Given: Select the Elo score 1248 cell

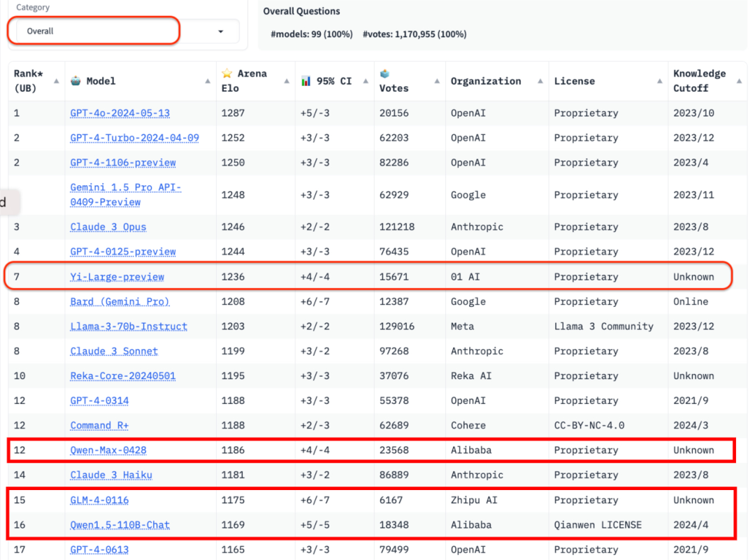Looking at the screenshot, I should pyautogui.click(x=233, y=195).
